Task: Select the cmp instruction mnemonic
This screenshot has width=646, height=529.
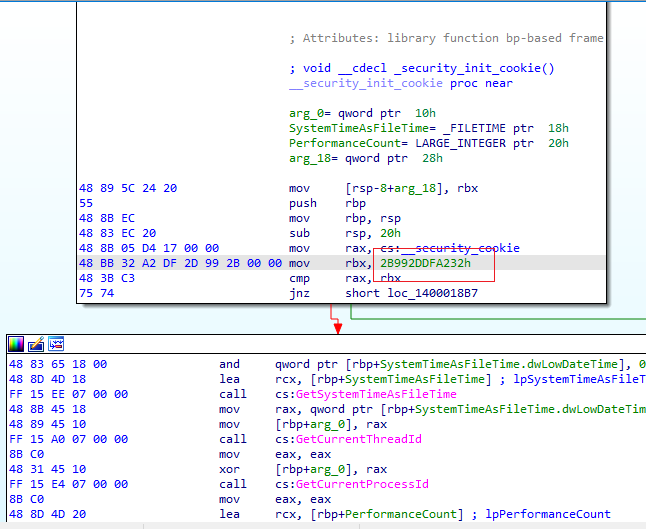Action: click(299, 278)
